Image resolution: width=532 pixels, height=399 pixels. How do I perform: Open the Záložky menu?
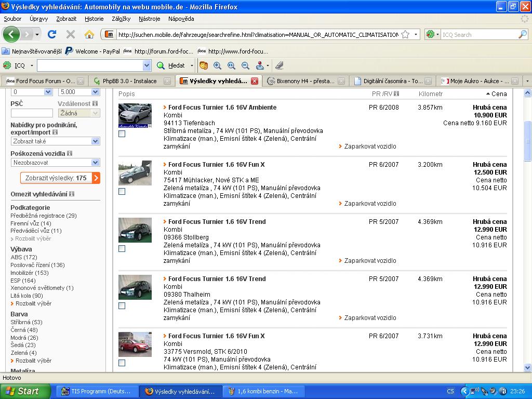pyautogui.click(x=121, y=19)
